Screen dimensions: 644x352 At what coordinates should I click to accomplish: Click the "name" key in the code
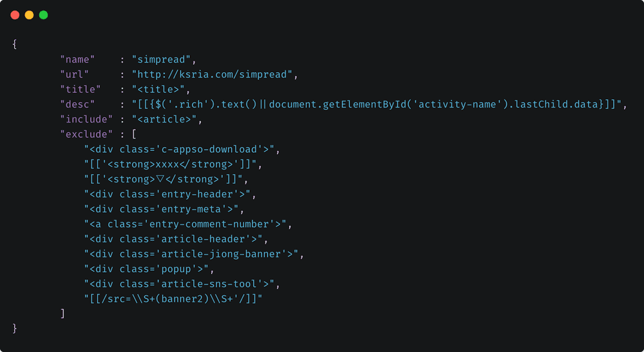coord(77,60)
